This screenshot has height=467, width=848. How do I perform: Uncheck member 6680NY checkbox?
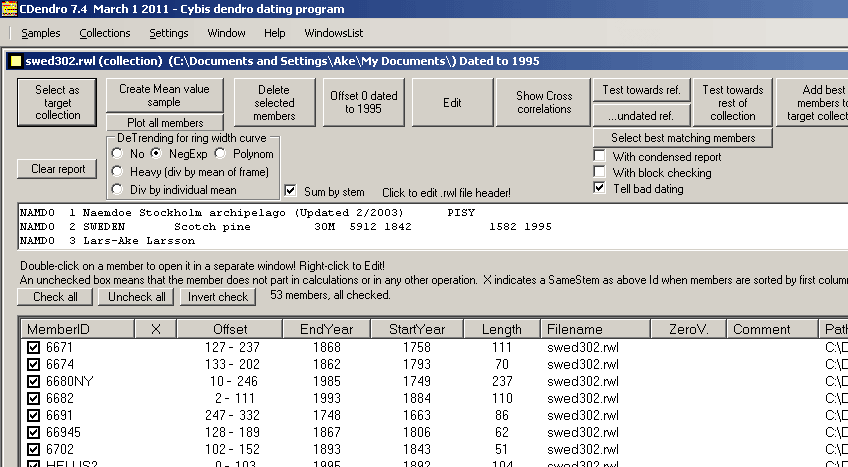34,381
